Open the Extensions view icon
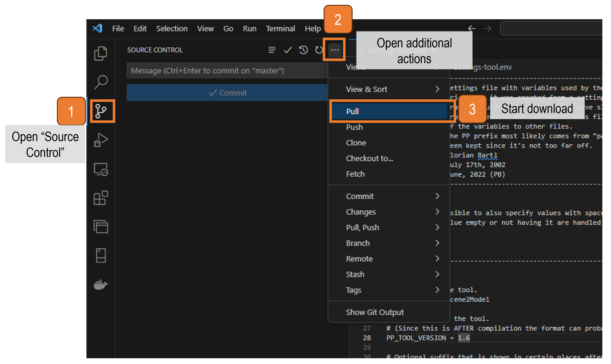 pos(101,198)
